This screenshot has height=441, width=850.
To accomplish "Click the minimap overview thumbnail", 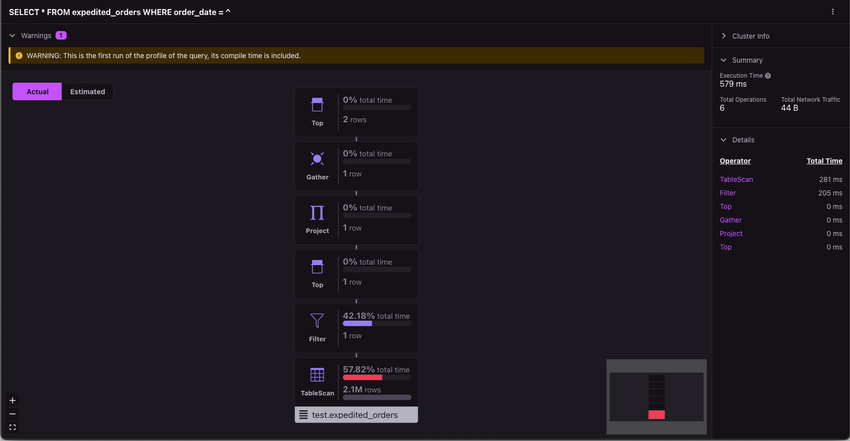I will click(x=656, y=397).
